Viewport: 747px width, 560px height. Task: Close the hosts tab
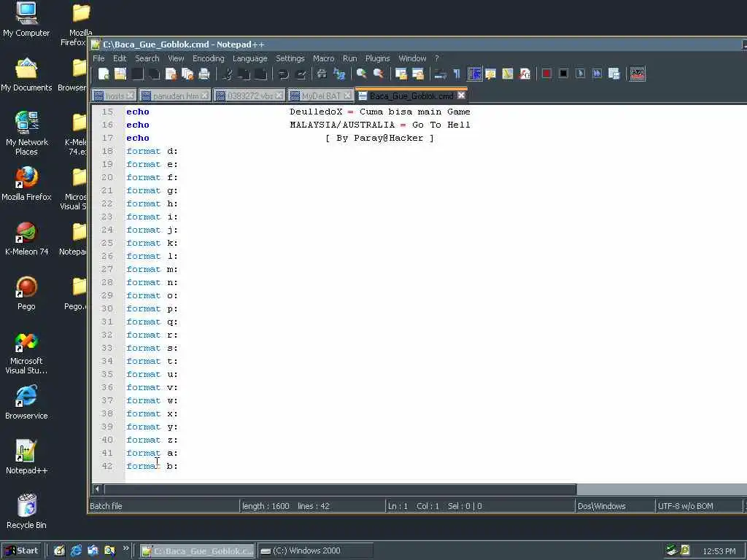[x=130, y=96]
